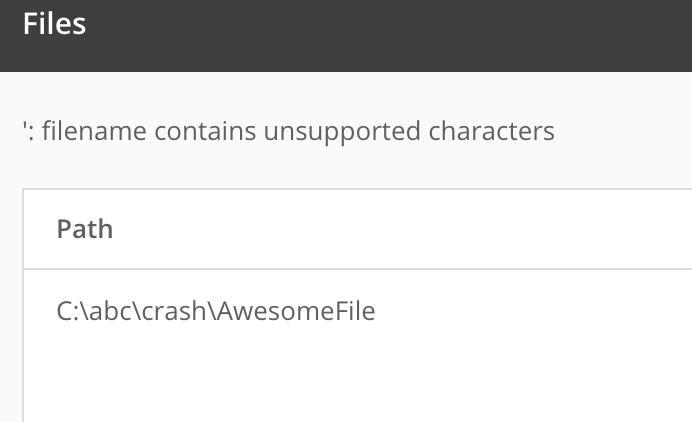Click empty table area below the path row
Image resolution: width=692 pixels, height=422 pixels.
click(x=300, y=385)
